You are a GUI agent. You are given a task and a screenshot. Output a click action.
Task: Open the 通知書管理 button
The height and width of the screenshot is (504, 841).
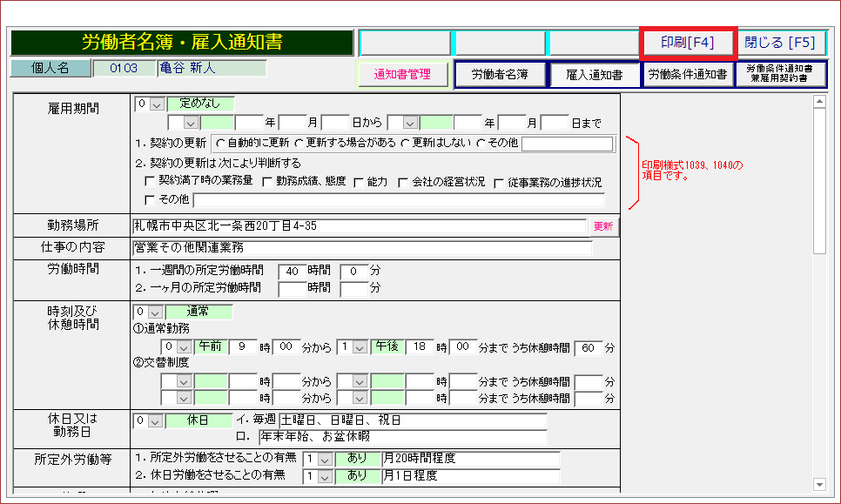(402, 75)
